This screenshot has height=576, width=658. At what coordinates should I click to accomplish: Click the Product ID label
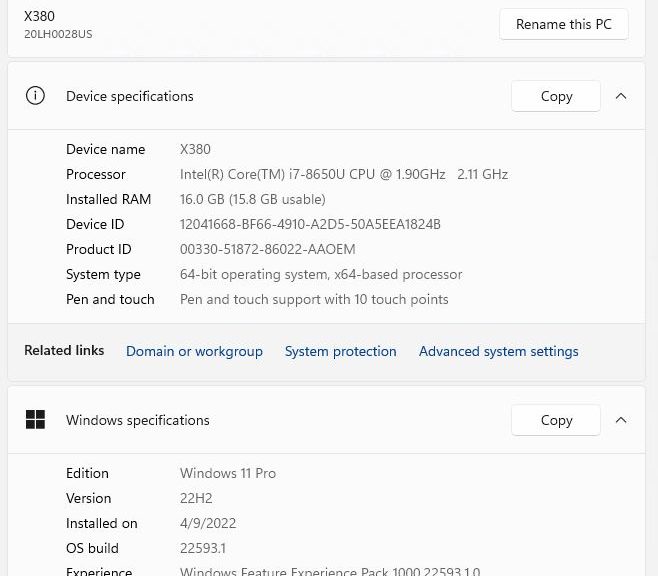click(99, 249)
